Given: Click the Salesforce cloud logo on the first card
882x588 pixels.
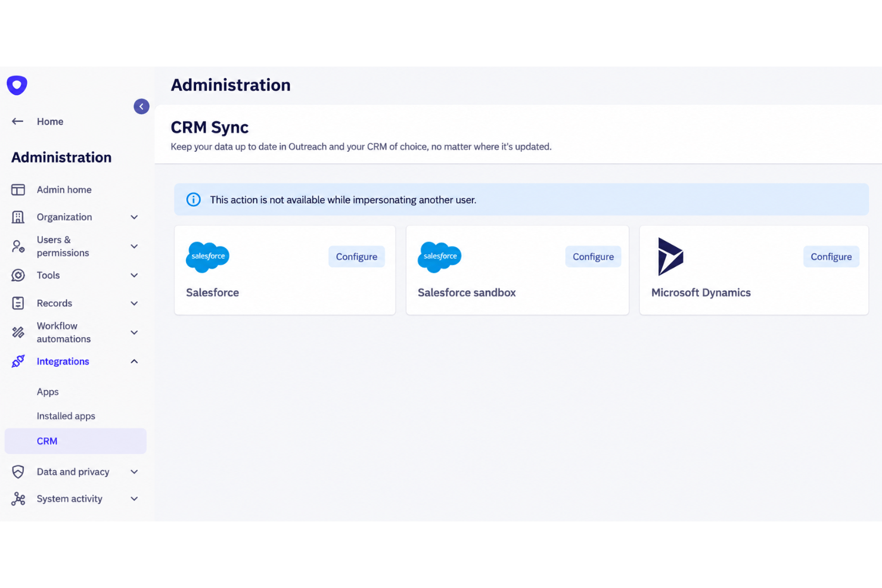Looking at the screenshot, I should pyautogui.click(x=208, y=257).
